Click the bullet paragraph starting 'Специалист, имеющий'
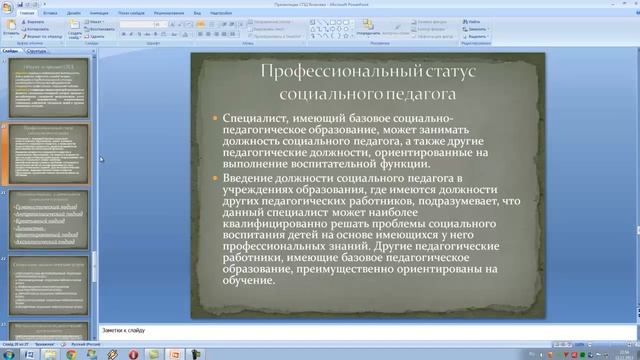The width and height of the screenshot is (640, 360). pos(355,141)
